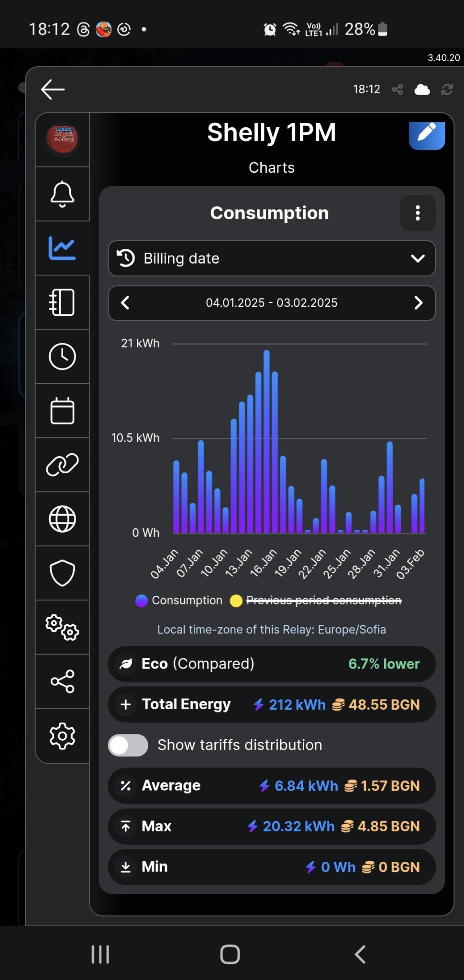464x980 pixels.
Task: Open the Shelly device image tab
Action: pyautogui.click(x=62, y=140)
